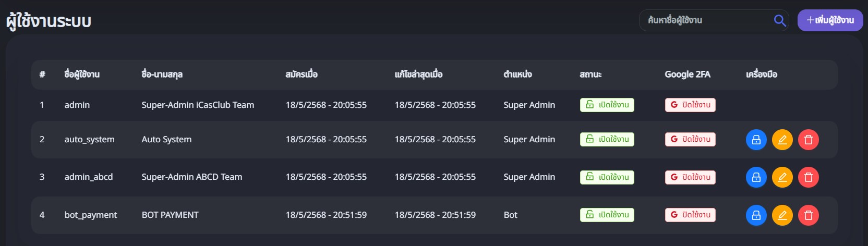Click the purple add user button

pyautogui.click(x=830, y=20)
